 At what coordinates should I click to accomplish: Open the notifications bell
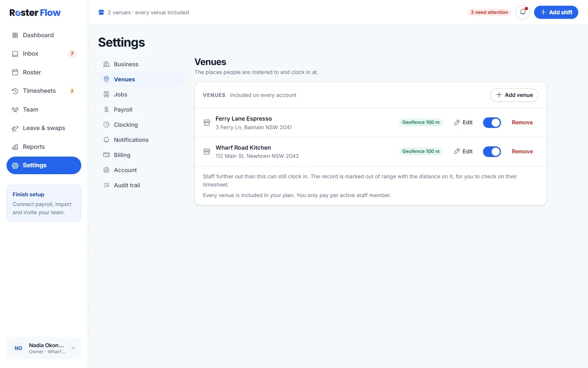[x=523, y=12]
